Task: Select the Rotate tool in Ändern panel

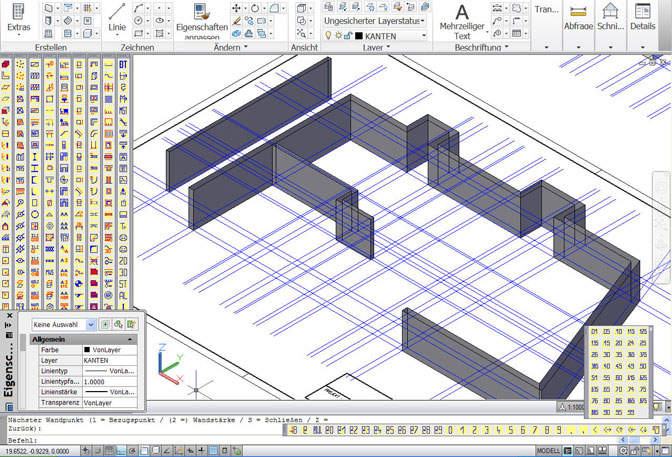Action: (x=255, y=8)
